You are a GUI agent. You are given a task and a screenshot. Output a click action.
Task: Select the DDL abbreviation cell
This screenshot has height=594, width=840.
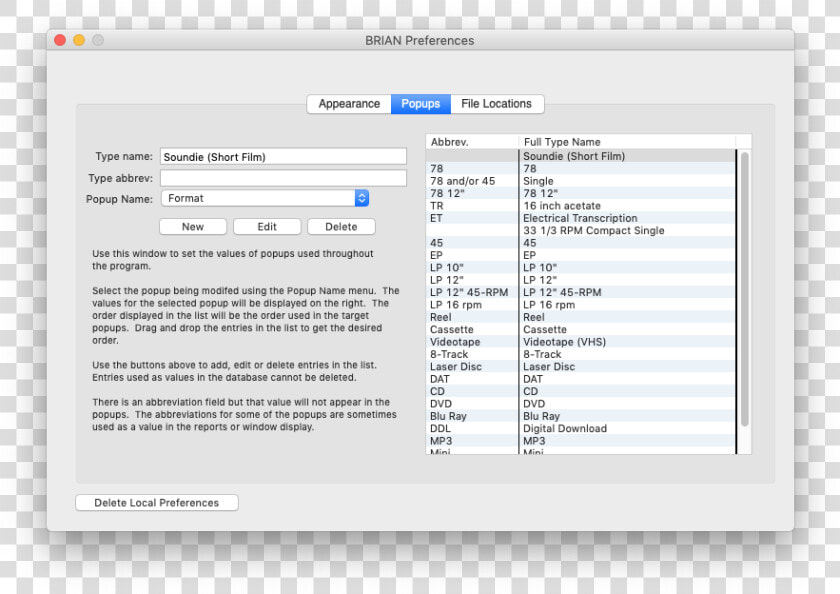click(472, 428)
